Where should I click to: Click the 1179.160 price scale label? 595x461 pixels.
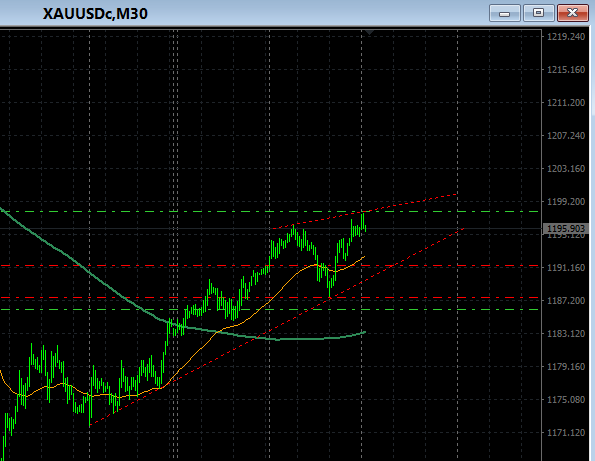click(566, 367)
